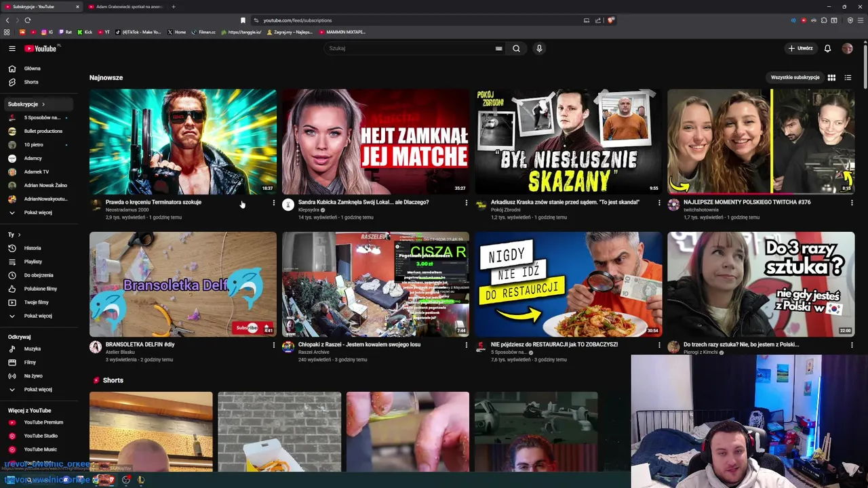This screenshot has height=488, width=868.
Task: Open options for Najlepsze momenty Twitcha video
Action: pyautogui.click(x=852, y=203)
